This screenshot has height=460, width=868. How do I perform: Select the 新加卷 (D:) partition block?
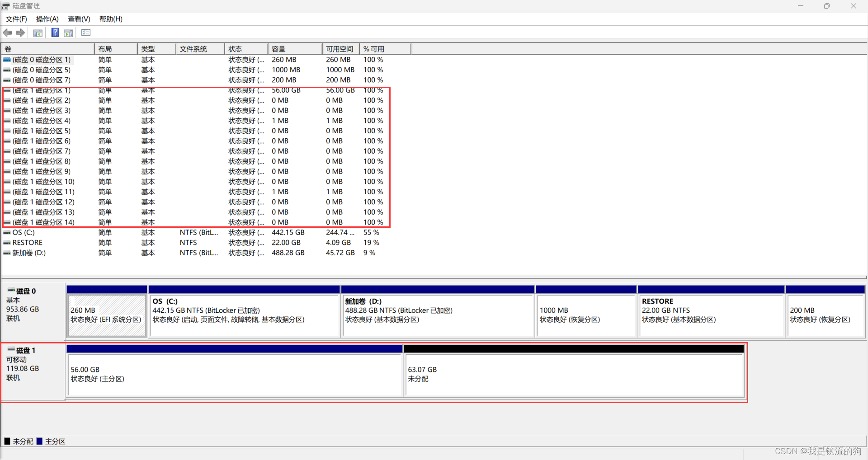[x=438, y=311]
